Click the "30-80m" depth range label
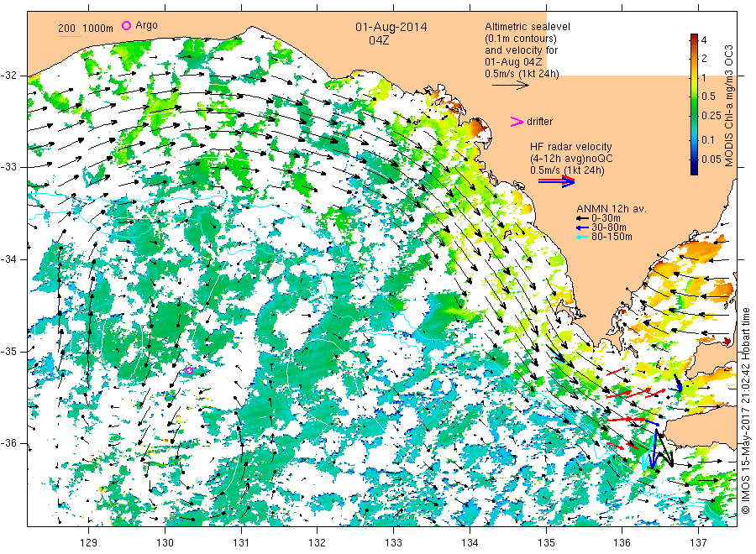 pyautogui.click(x=609, y=227)
